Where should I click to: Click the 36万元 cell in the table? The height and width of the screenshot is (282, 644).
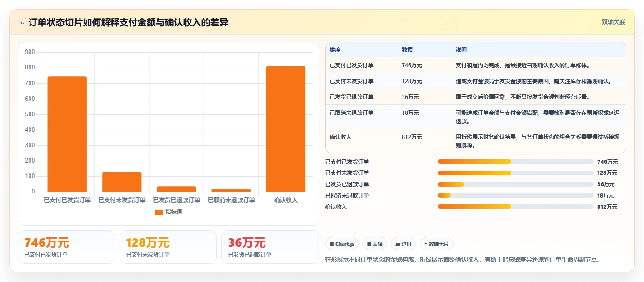(x=410, y=97)
